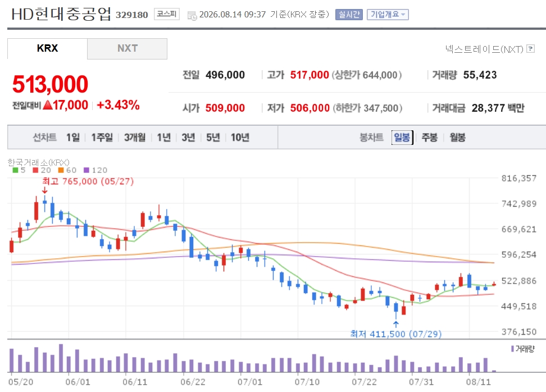Click the 거래대금 28,377 백만 value
Image resolution: width=546 pixels, height=392 pixels.
pos(498,108)
